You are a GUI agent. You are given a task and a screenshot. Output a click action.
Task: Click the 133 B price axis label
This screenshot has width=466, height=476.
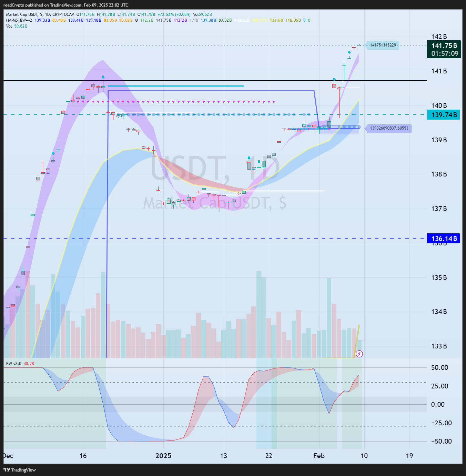pyautogui.click(x=439, y=346)
